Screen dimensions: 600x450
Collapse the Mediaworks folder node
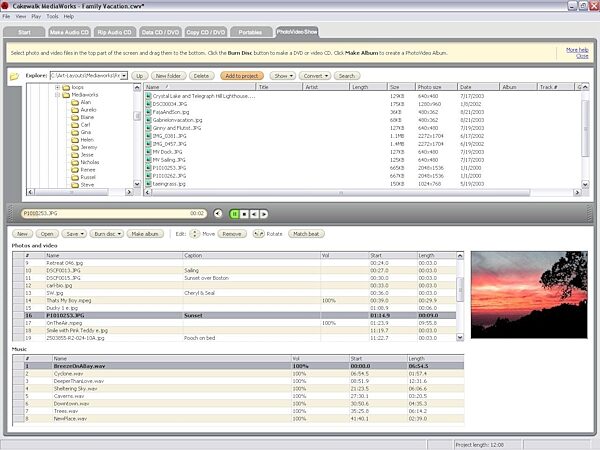57,95
